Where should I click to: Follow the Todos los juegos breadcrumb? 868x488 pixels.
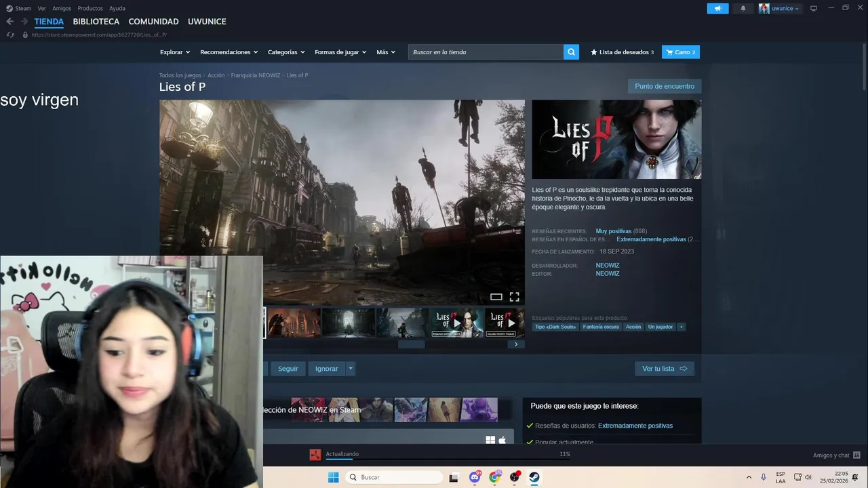(x=180, y=75)
